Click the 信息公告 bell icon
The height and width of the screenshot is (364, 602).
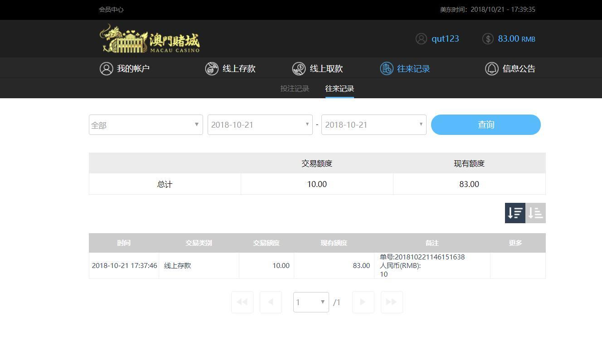492,69
